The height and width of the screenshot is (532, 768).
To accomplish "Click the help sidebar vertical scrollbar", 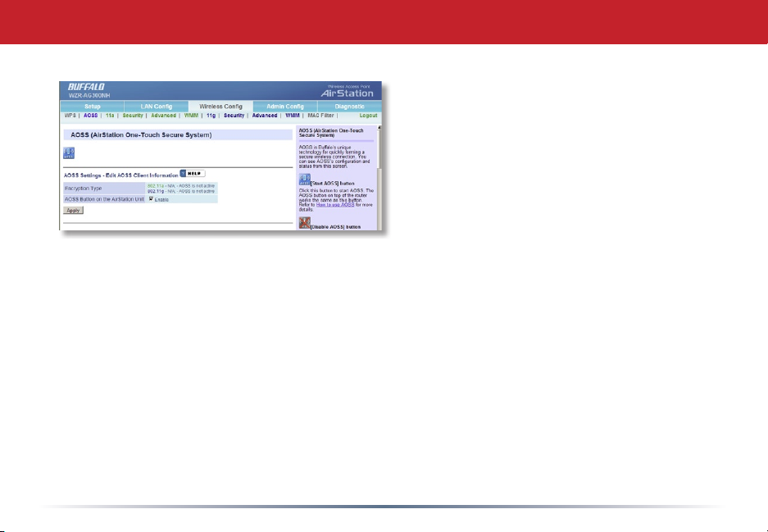I will point(379,178).
